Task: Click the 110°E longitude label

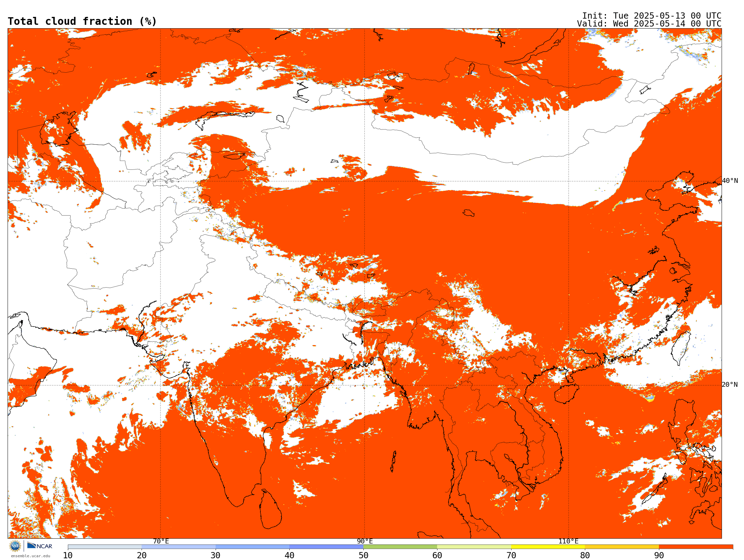Action: click(568, 541)
